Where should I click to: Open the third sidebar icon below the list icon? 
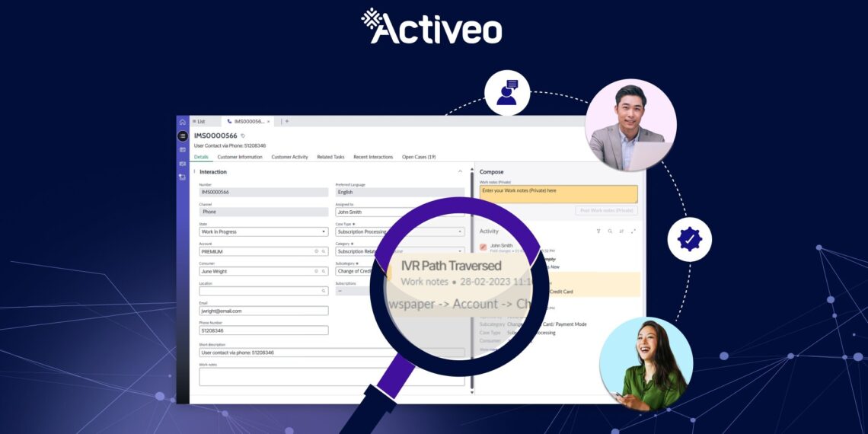[183, 150]
